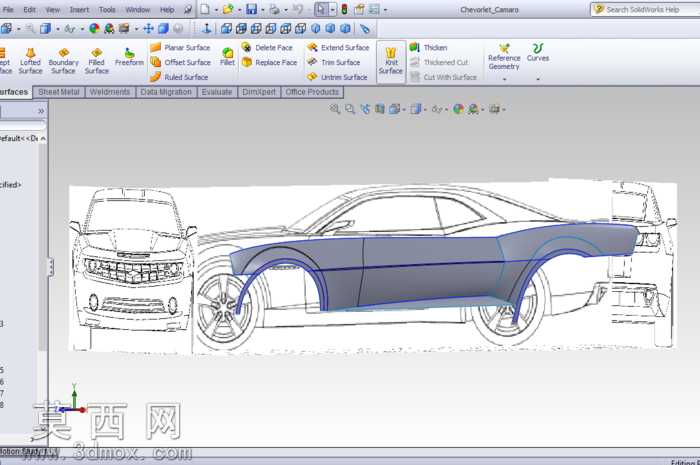This screenshot has width=700, height=465.
Task: Open the Tools menu
Action: [107, 9]
